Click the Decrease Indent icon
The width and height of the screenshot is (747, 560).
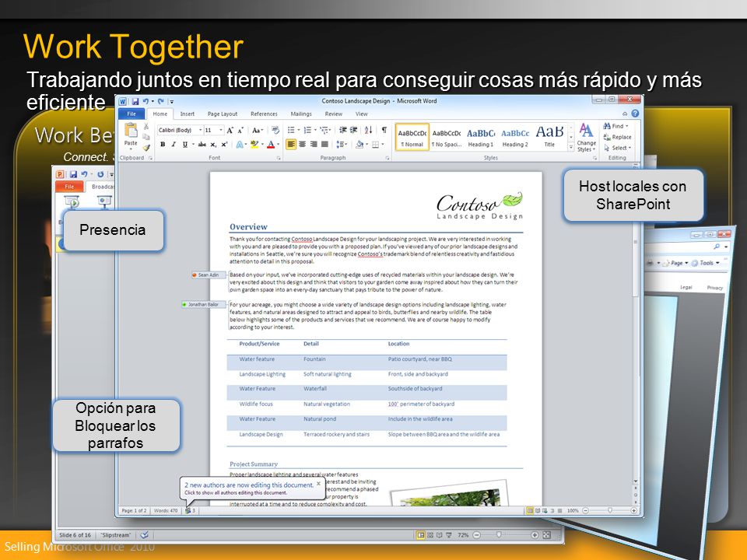pyautogui.click(x=343, y=130)
